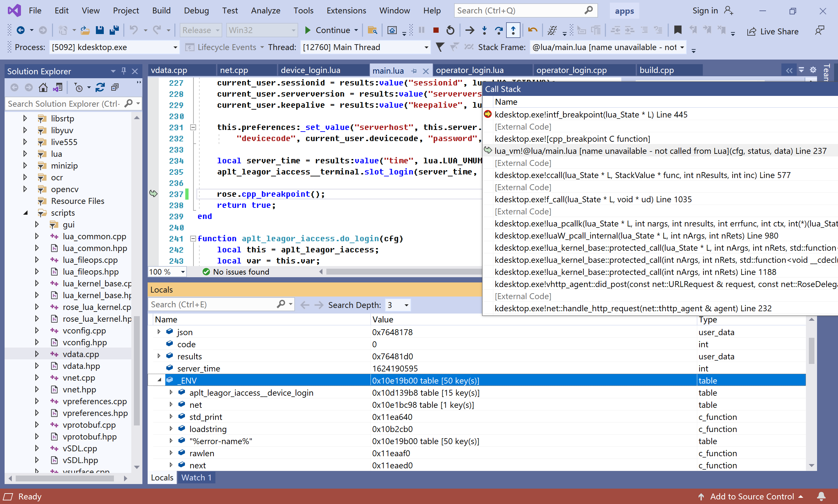Expand the results local variable

(159, 356)
